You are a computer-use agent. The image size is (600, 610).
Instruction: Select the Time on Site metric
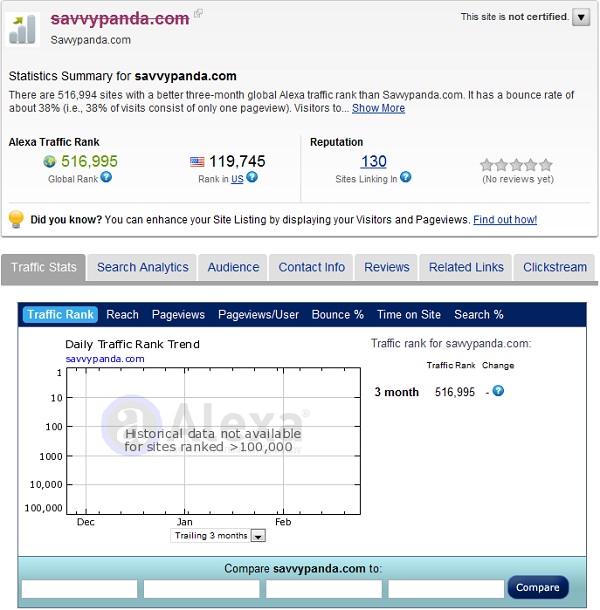coord(409,314)
